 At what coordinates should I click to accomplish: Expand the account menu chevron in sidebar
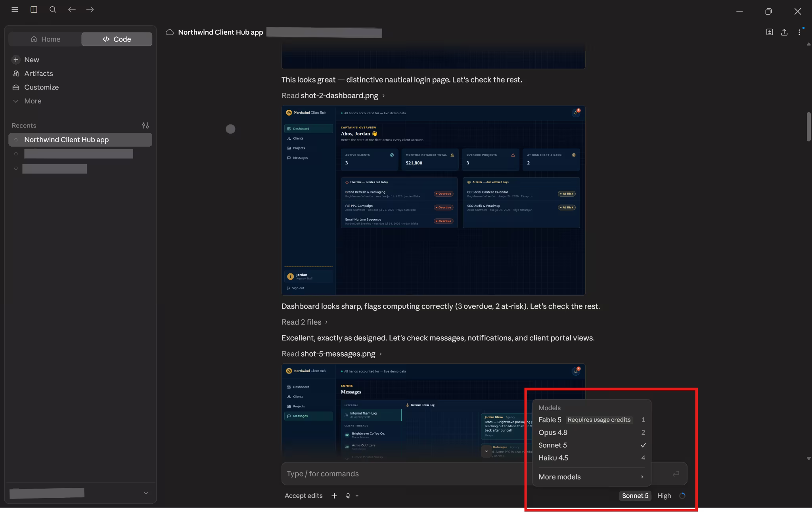146,493
